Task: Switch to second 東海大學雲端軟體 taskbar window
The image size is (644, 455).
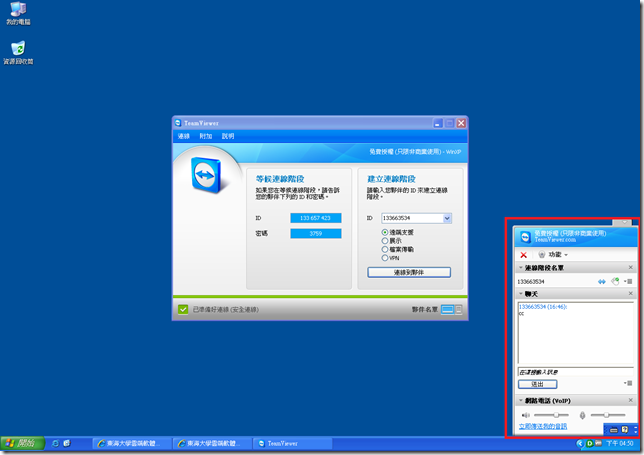Action: (x=212, y=444)
